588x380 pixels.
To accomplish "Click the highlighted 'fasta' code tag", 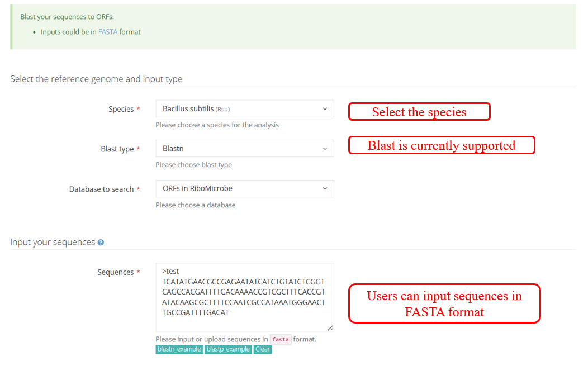I will (281, 339).
